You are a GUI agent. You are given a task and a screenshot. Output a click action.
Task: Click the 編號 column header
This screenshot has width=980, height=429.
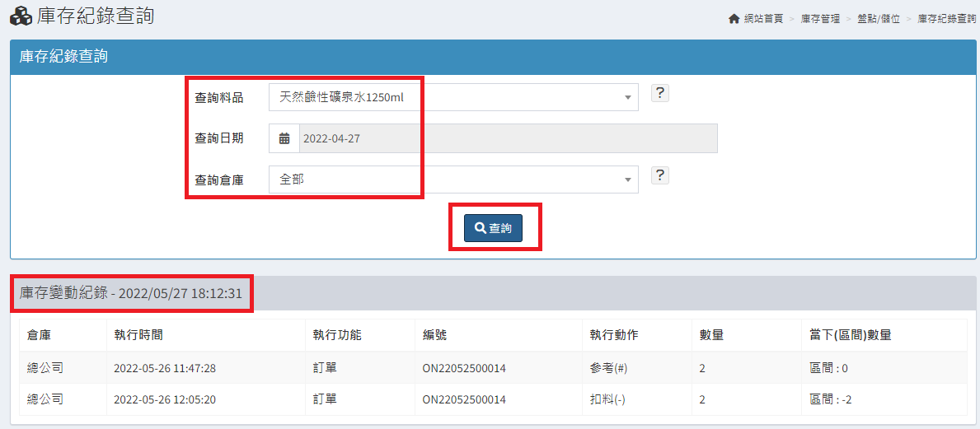[434, 335]
